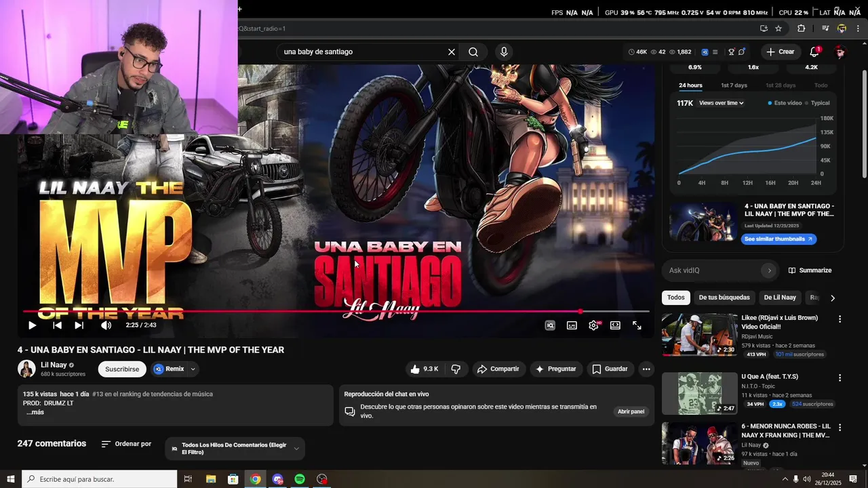The height and width of the screenshot is (488, 868).
Task: Open the YouTube account avatar menu
Action: [840, 52]
